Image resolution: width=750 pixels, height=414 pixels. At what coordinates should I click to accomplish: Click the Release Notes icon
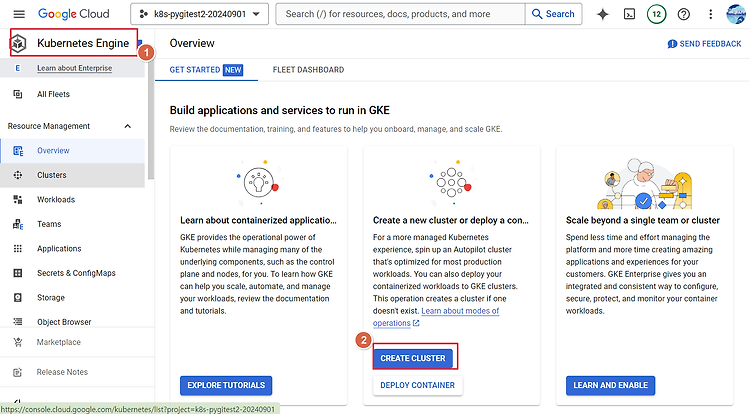pyautogui.click(x=18, y=372)
